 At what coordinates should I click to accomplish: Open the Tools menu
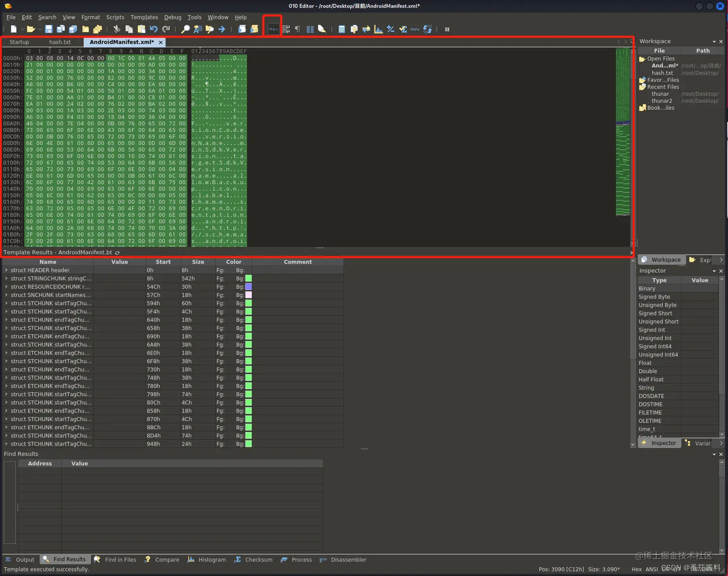pos(195,17)
